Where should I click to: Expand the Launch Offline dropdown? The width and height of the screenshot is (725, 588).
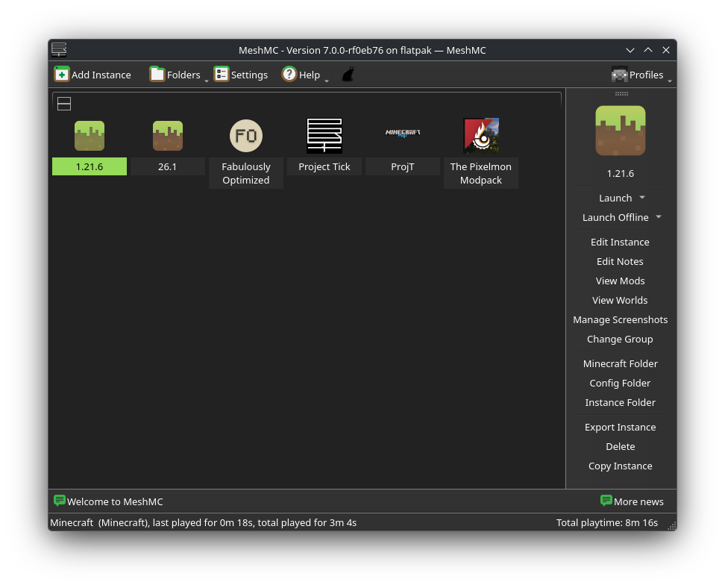(x=658, y=217)
